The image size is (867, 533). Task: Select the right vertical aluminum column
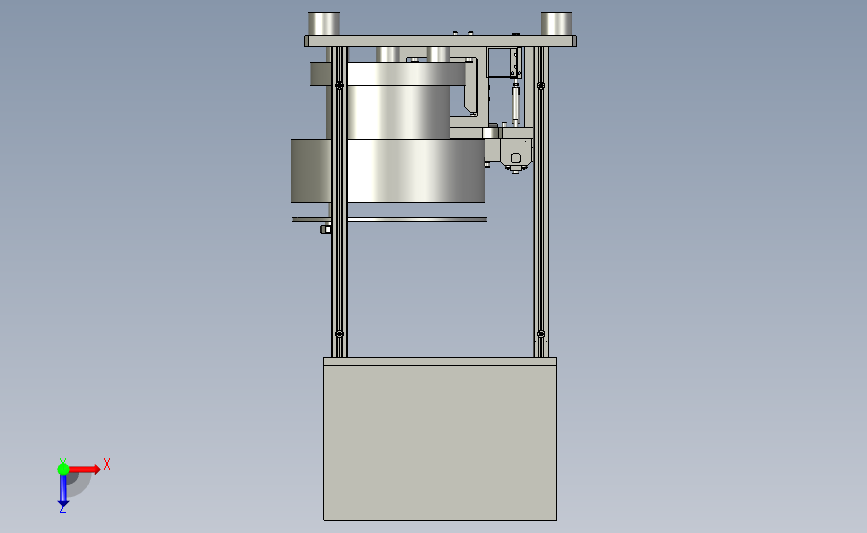pos(541,202)
